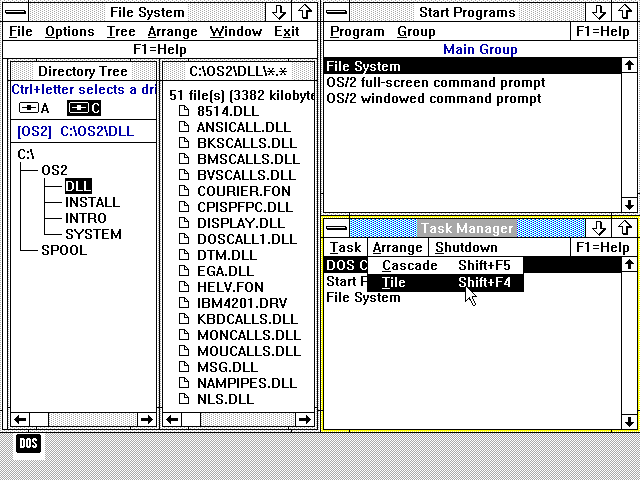Select OS2 folder in directory tree
The height and width of the screenshot is (480, 640).
(54, 170)
